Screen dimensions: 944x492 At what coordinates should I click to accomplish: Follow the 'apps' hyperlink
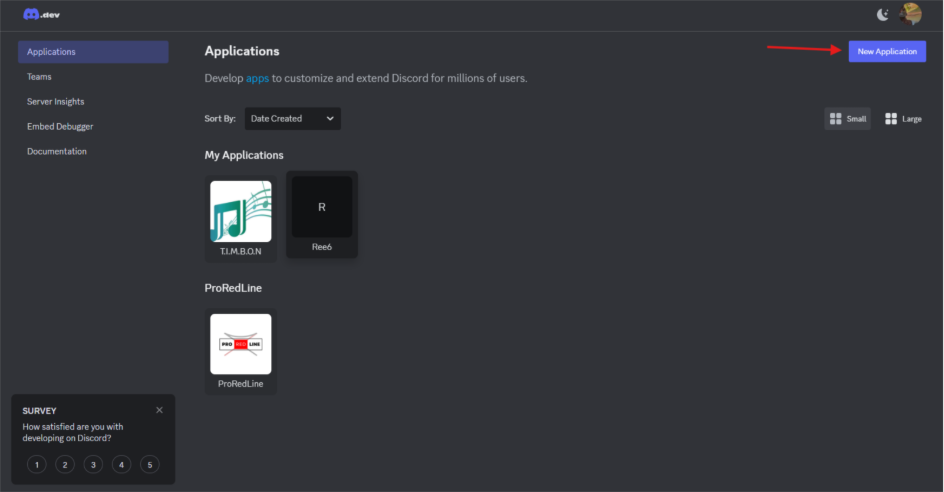coord(257,78)
